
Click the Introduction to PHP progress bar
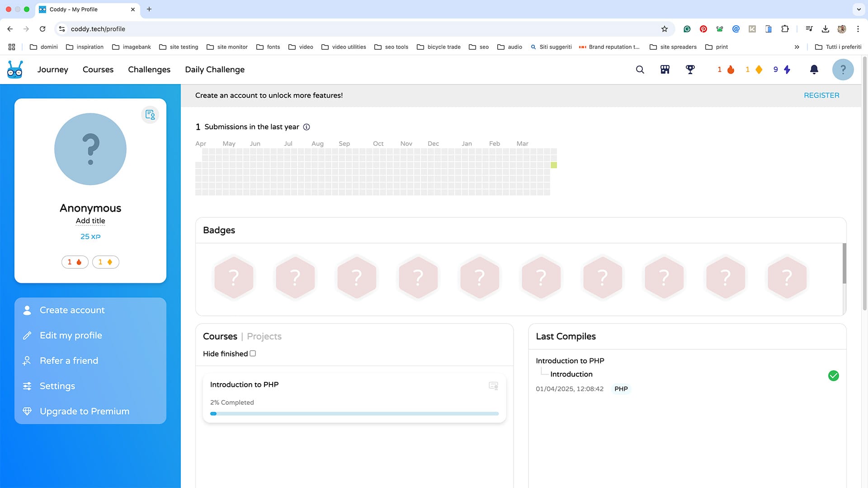coord(354,413)
